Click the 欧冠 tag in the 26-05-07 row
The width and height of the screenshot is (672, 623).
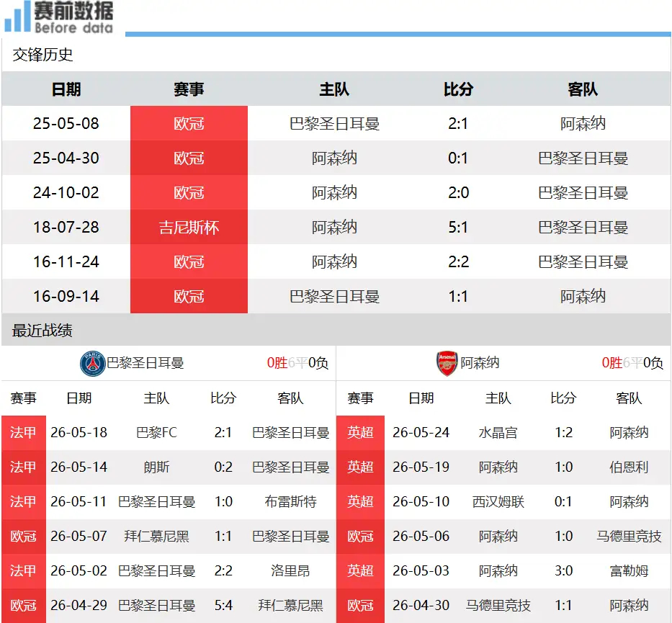click(x=24, y=536)
